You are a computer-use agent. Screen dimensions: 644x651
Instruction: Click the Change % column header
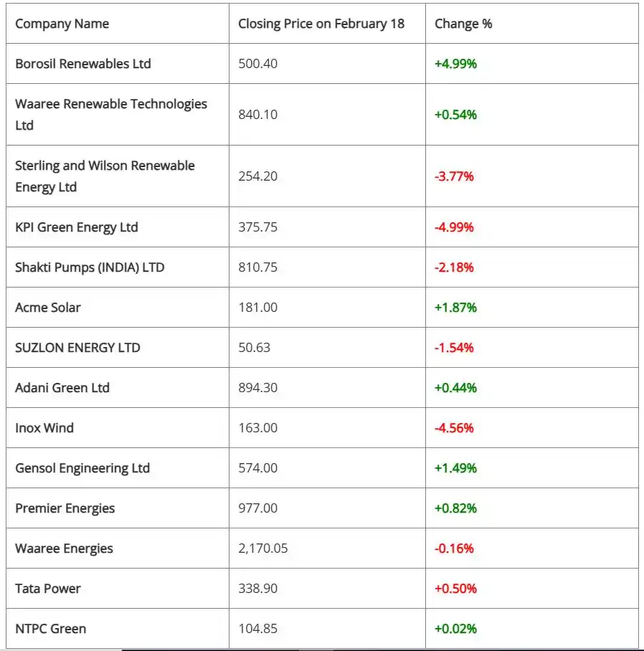463,24
